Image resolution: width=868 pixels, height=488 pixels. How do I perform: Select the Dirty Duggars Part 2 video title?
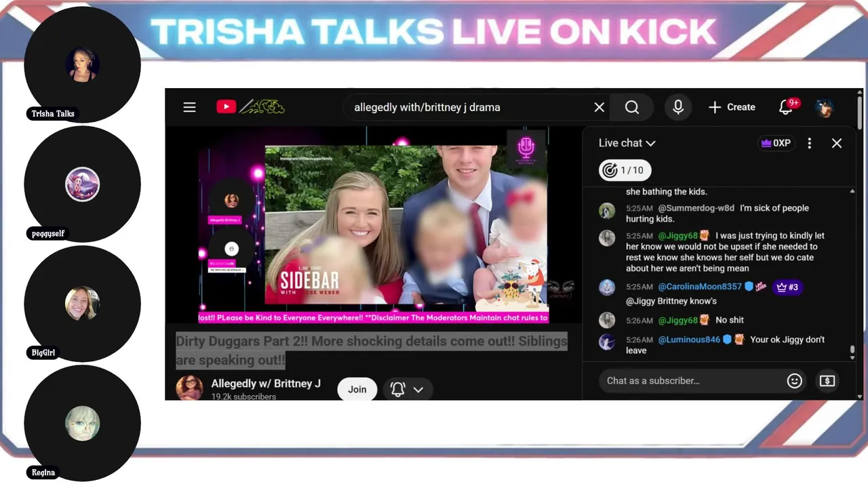[x=372, y=350]
